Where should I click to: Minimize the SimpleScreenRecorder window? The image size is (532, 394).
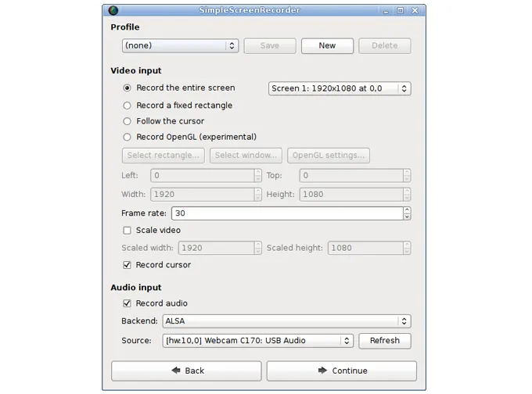coord(386,11)
